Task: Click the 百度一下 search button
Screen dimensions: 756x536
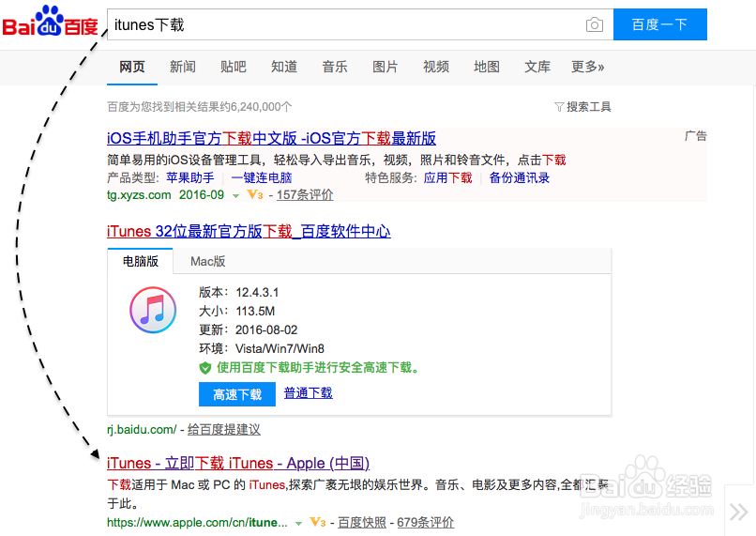Action: tap(660, 24)
